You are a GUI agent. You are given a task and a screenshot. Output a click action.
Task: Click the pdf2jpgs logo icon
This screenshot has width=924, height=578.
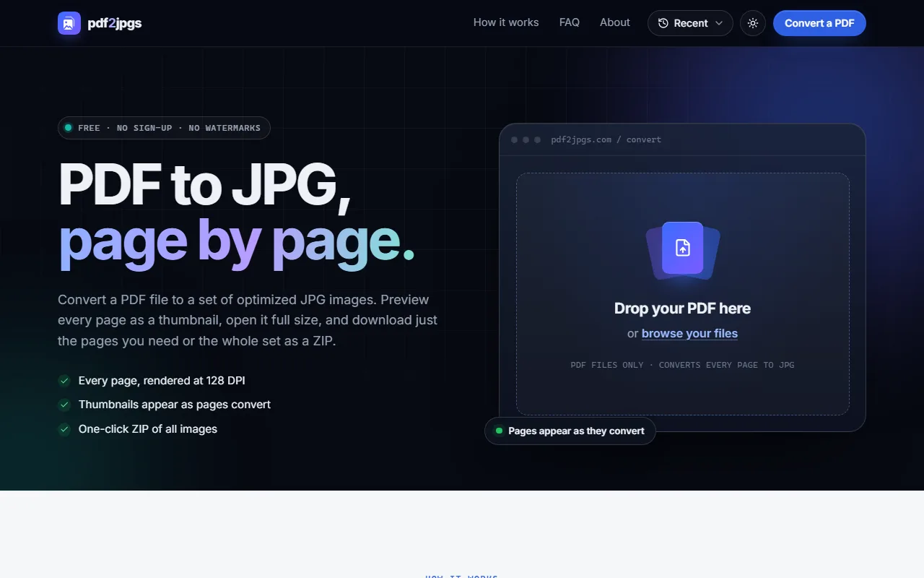pos(69,23)
